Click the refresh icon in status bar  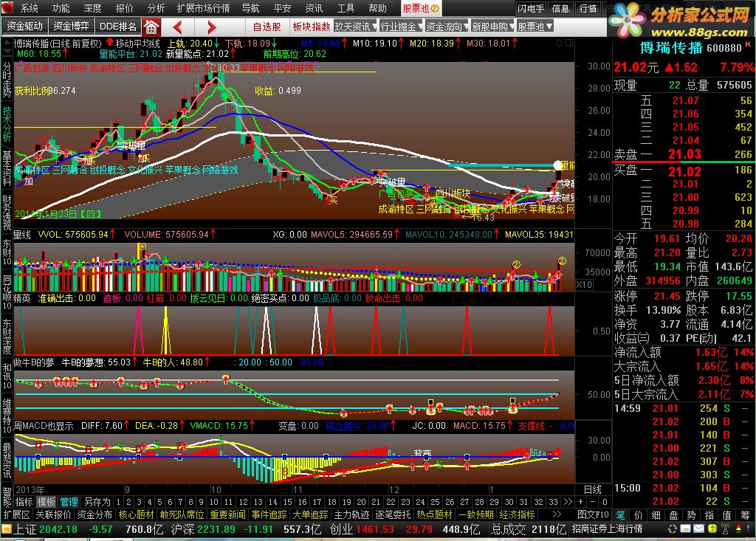[x=672, y=529]
